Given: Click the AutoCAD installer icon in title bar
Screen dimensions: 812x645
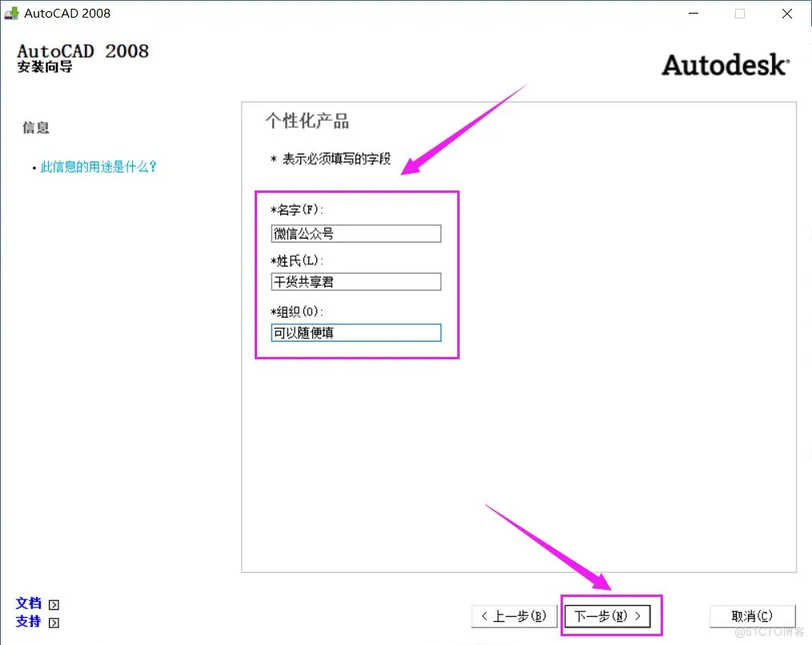Looking at the screenshot, I should pyautogui.click(x=11, y=13).
